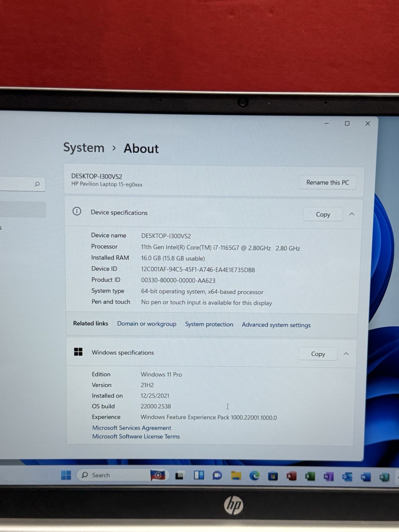Click the Windows logo beside Windows specifications
Viewport: 399px width, 532px height.
tap(78, 352)
